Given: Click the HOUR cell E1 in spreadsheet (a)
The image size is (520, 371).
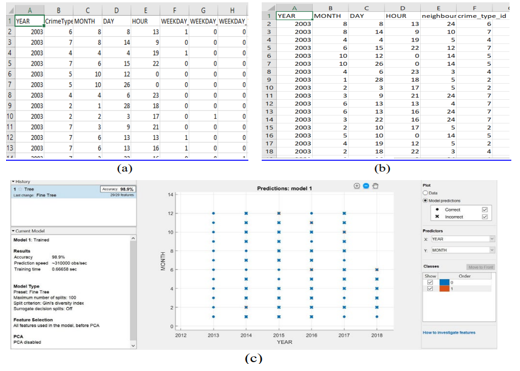Looking at the screenshot, I should [145, 21].
